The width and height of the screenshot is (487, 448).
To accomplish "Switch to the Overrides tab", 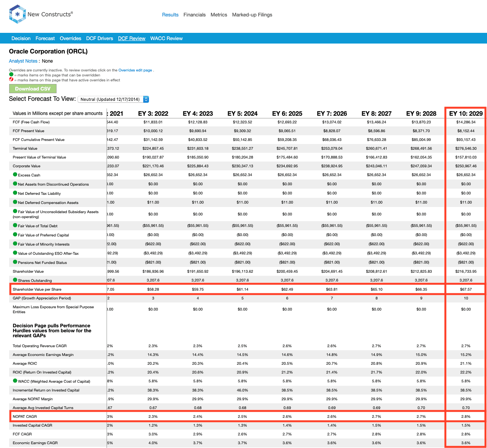I will pos(71,39).
